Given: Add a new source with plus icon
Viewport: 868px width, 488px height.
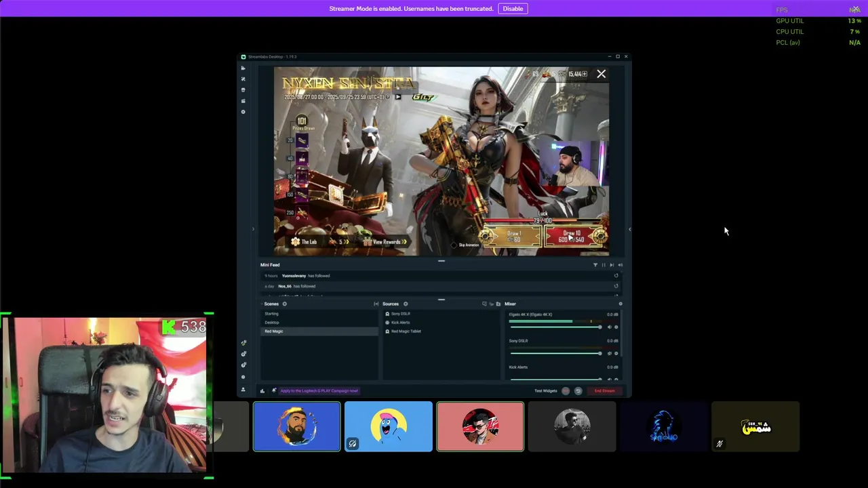Looking at the screenshot, I should [x=406, y=304].
